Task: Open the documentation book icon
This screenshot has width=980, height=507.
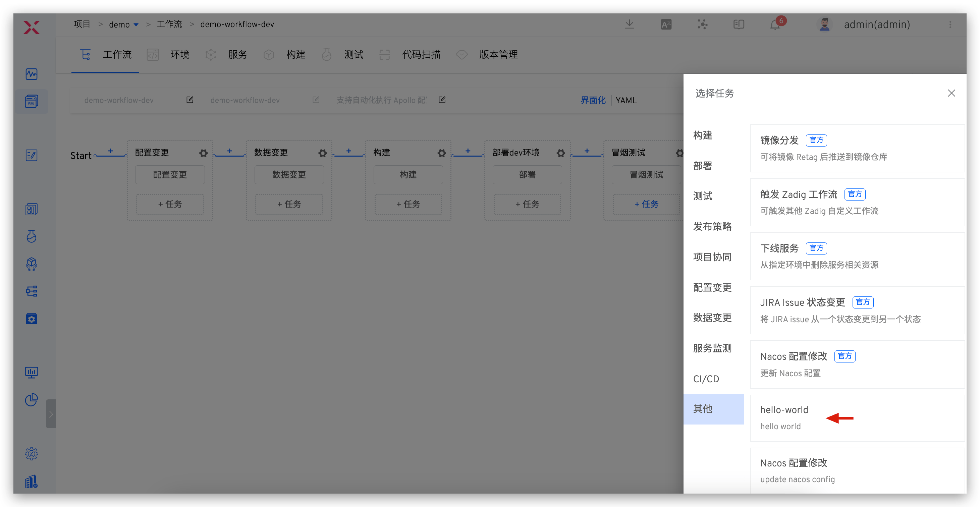Action: tap(739, 25)
